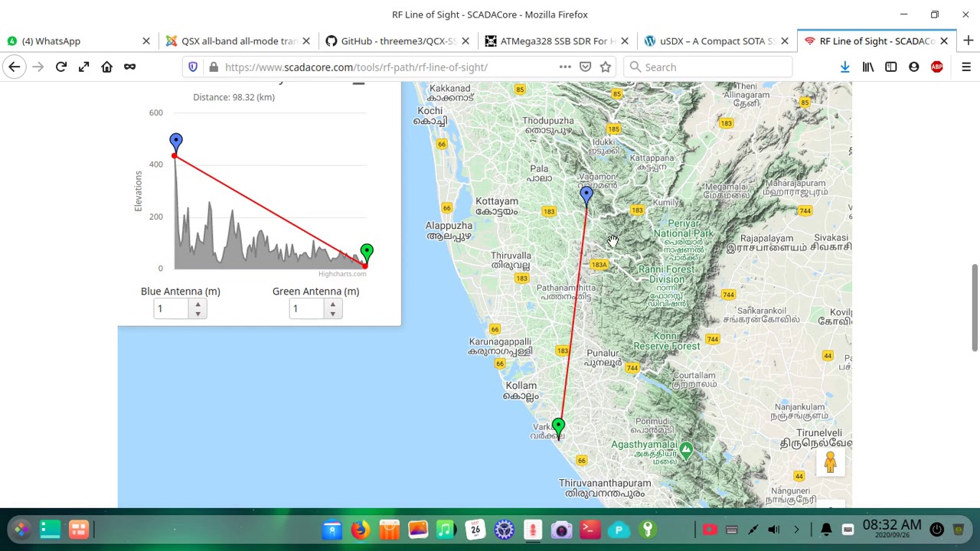This screenshot has height=551, width=980.
Task: Open the Library bookmarks menu
Action: [868, 67]
